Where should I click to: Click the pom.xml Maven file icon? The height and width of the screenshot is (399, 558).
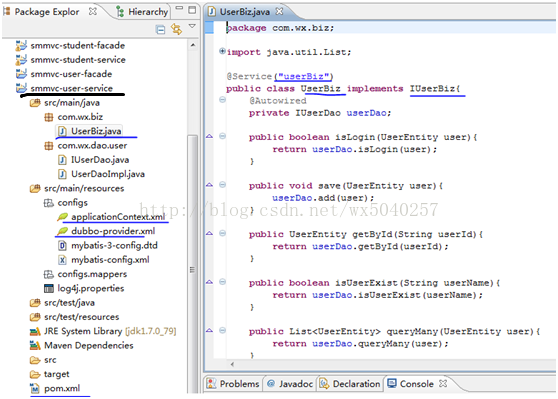tap(35, 388)
